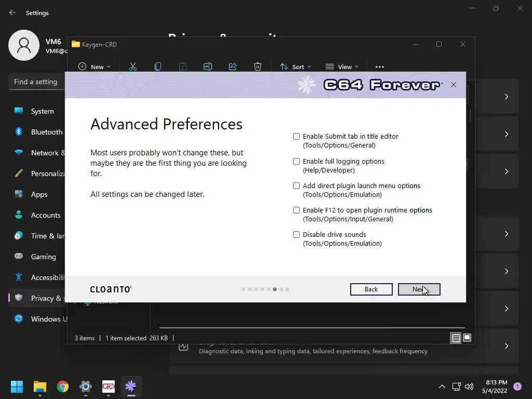The image size is (532, 399).
Task: Click the Share icon in Explorer toolbar
Action: tap(233, 67)
